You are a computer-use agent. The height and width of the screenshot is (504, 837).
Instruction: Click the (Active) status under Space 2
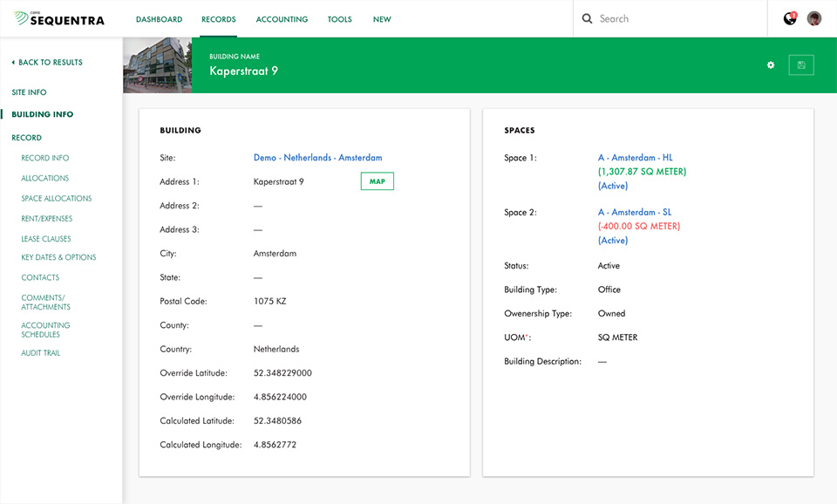coord(613,241)
